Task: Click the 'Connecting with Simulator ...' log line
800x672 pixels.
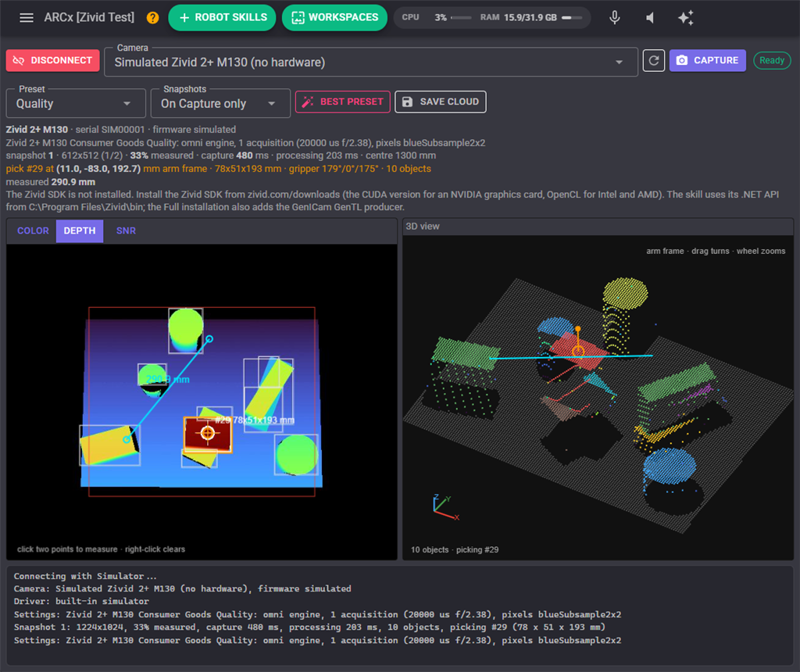Action: (x=85, y=576)
